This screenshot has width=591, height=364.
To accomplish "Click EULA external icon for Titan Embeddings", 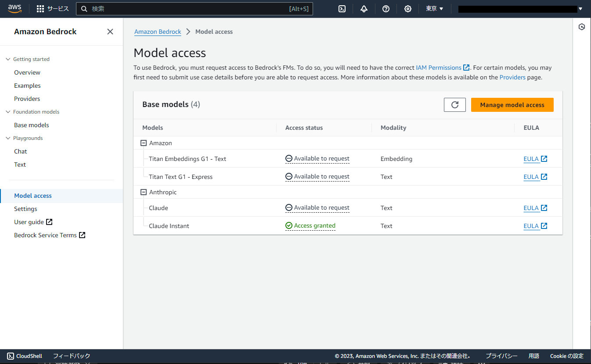I will pyautogui.click(x=544, y=159).
